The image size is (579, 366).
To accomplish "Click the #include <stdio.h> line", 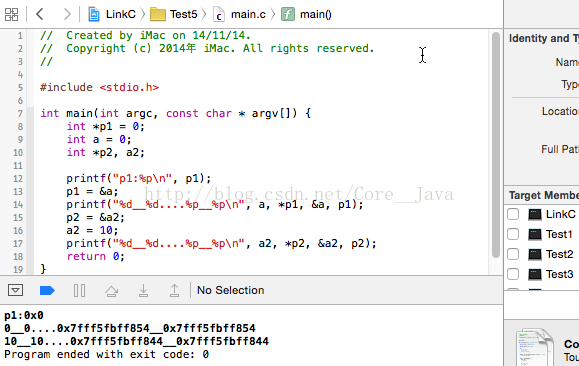I will pos(99,88).
